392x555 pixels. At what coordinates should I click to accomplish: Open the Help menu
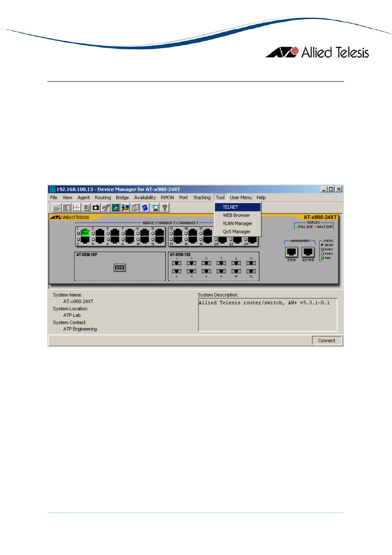[261, 198]
